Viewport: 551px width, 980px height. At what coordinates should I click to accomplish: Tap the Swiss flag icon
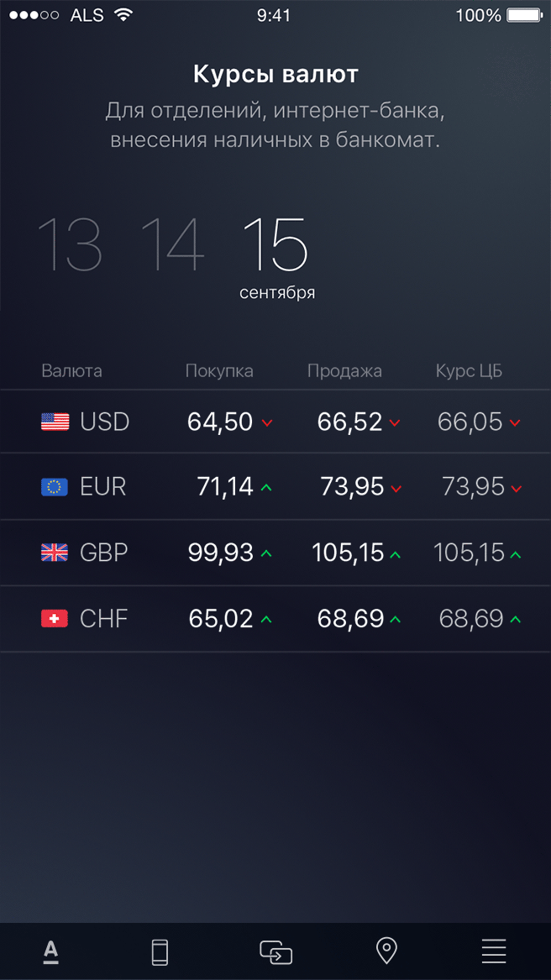tap(55, 619)
